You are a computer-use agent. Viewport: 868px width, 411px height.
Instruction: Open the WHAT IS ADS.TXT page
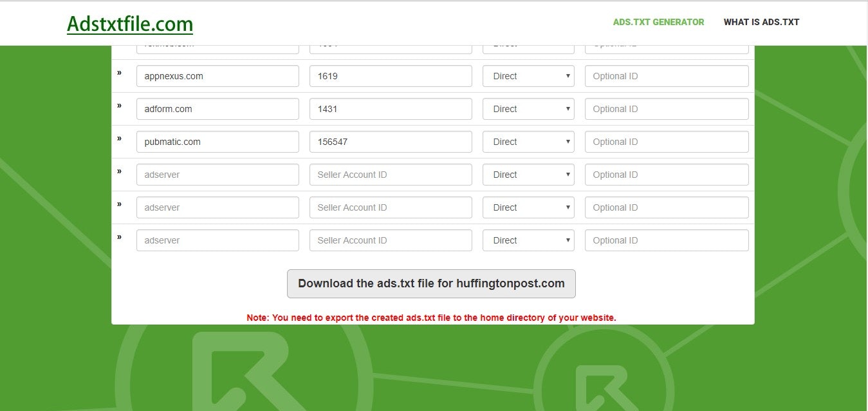761,22
